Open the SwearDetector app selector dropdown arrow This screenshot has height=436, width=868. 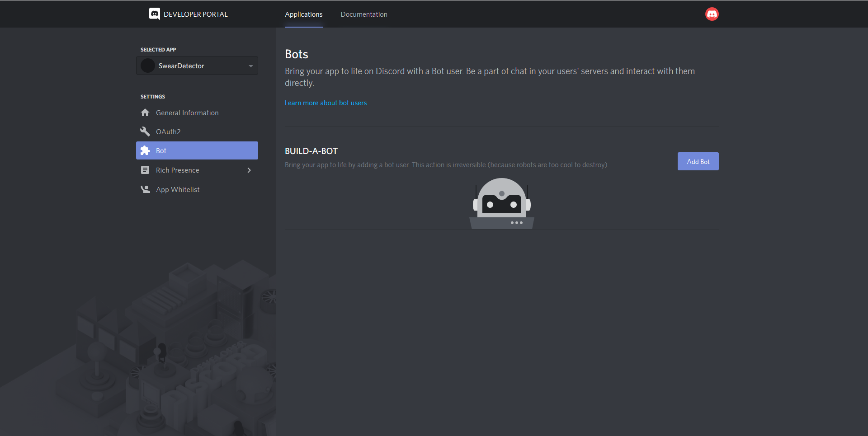[x=251, y=66]
